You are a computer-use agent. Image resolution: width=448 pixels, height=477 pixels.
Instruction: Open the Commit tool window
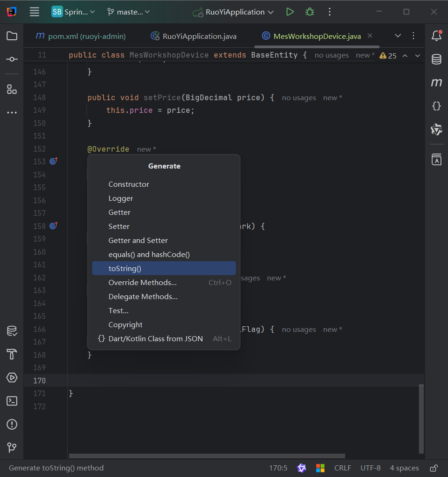[12, 59]
